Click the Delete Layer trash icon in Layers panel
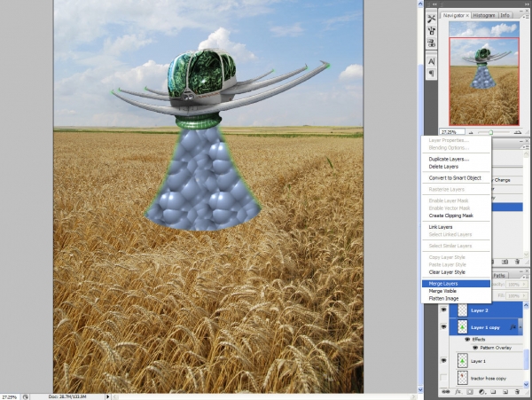Viewport: 532px width, 400px height. 517,392
